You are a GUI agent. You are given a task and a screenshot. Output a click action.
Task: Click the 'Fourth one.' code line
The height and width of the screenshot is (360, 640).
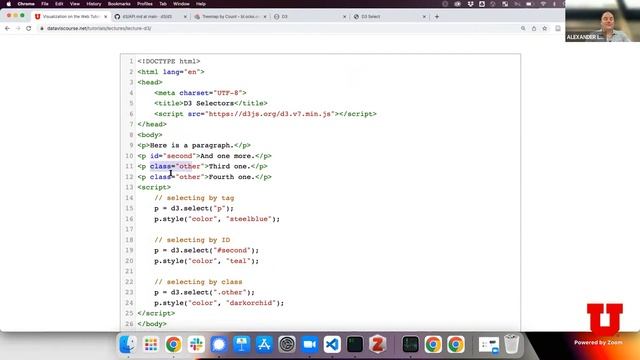[204, 177]
